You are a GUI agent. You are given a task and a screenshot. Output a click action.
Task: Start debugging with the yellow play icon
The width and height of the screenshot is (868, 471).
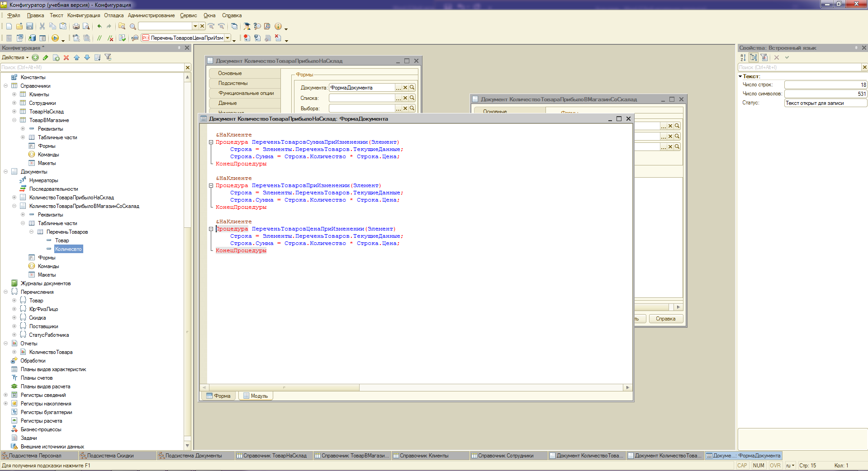pos(55,38)
